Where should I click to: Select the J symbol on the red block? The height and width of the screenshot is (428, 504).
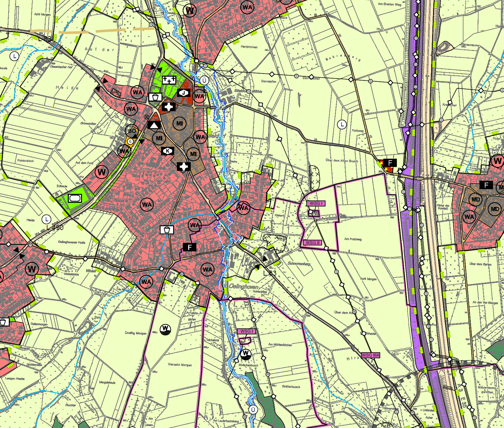tap(184, 93)
